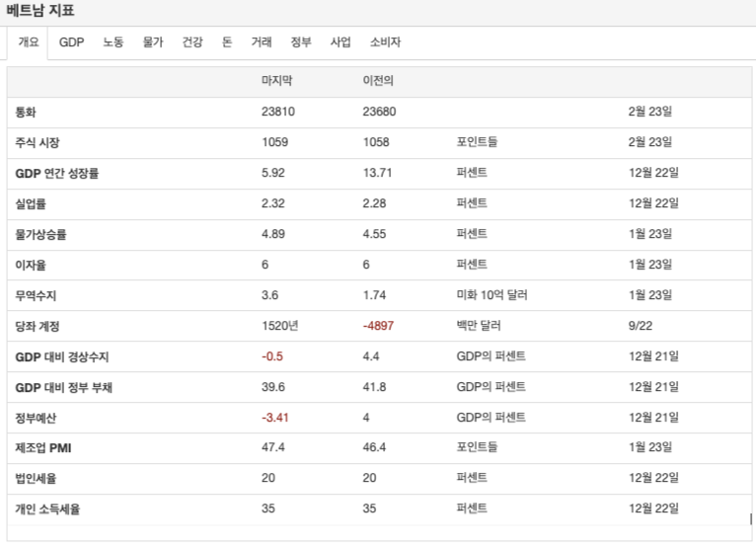The width and height of the screenshot is (756, 548).
Task: Select the 47.4 PMI value
Action: [273, 447]
